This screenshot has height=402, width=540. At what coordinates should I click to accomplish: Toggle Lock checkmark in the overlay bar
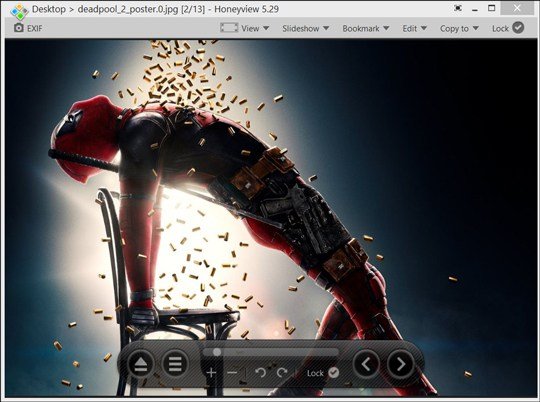coord(333,372)
